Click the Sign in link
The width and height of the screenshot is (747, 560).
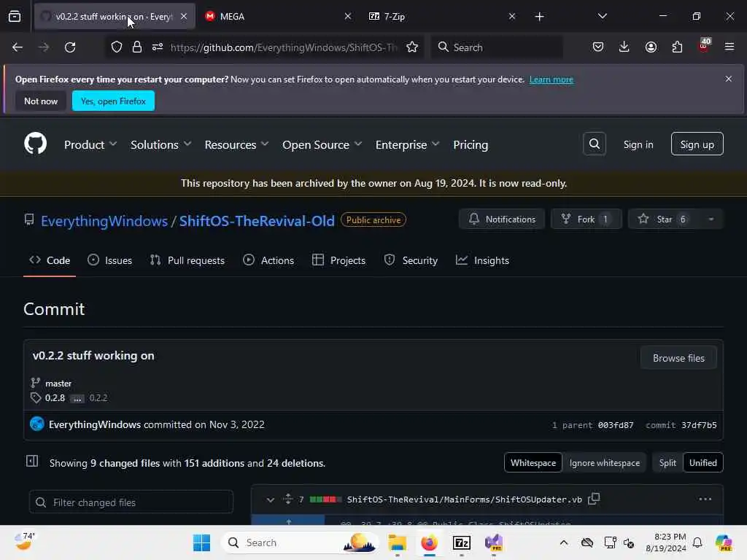click(x=638, y=144)
